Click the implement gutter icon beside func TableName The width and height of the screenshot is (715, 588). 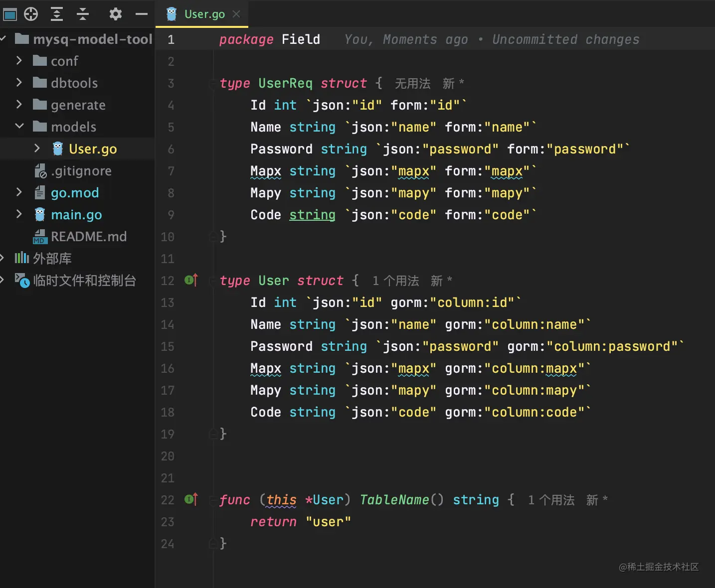click(191, 499)
